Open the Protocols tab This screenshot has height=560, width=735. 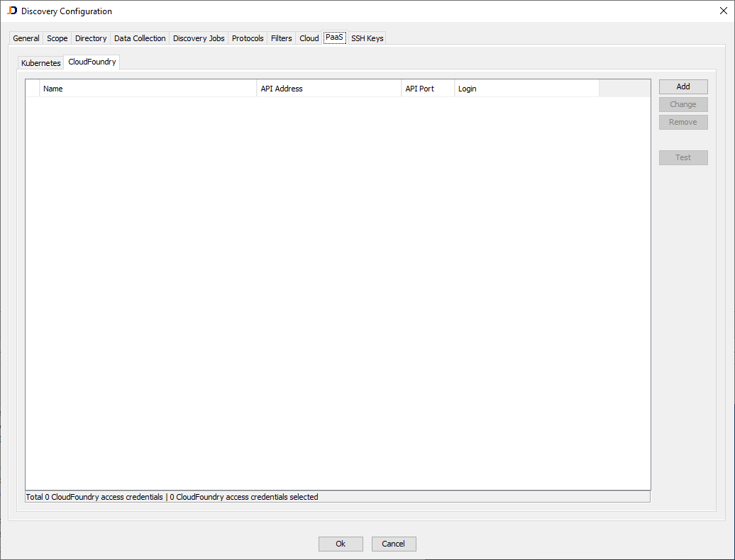pos(248,38)
